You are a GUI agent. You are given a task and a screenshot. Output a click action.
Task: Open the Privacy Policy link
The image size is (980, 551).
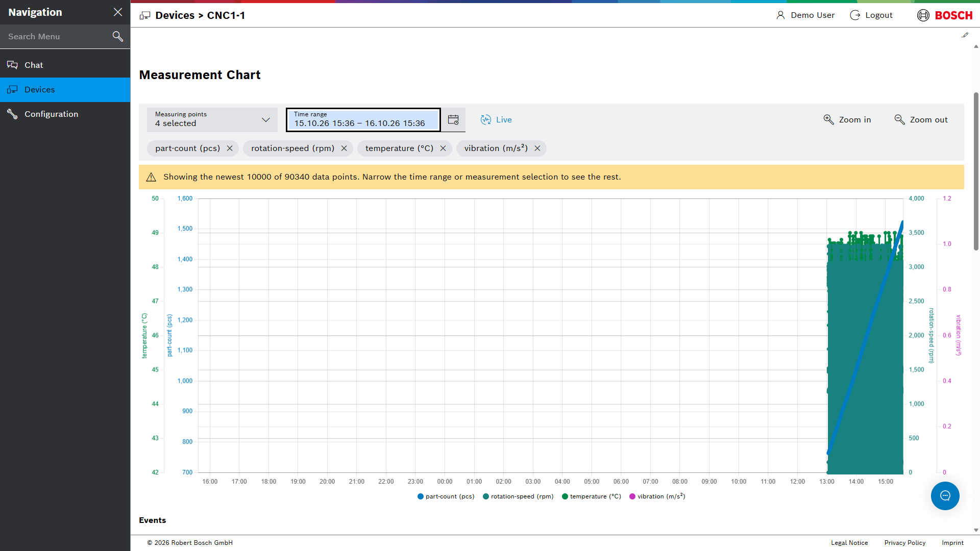(x=905, y=543)
